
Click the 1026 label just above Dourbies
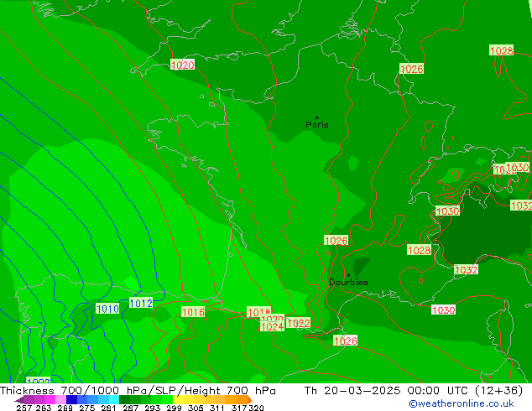click(x=336, y=241)
